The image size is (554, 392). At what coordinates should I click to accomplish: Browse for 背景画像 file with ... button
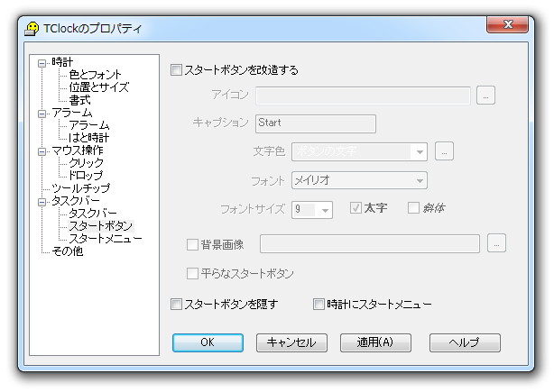[496, 243]
